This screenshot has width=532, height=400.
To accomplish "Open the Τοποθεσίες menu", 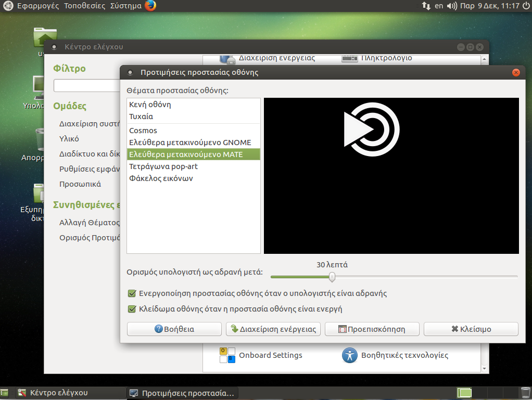I will pyautogui.click(x=85, y=6).
